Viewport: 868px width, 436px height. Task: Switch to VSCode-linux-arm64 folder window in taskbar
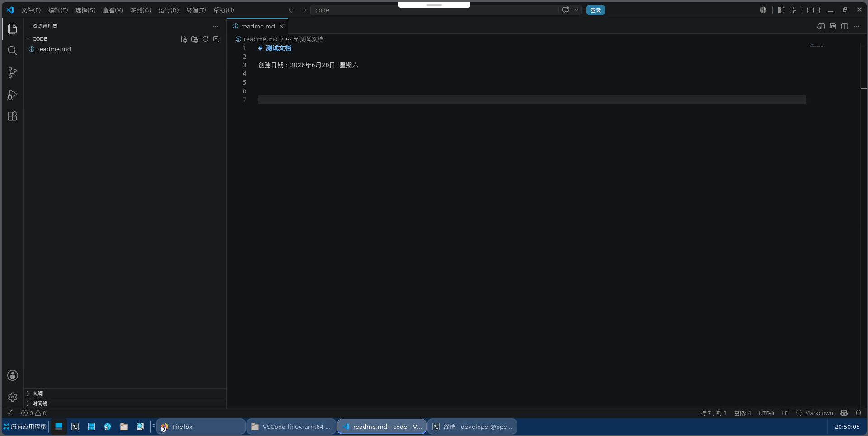[291, 427]
